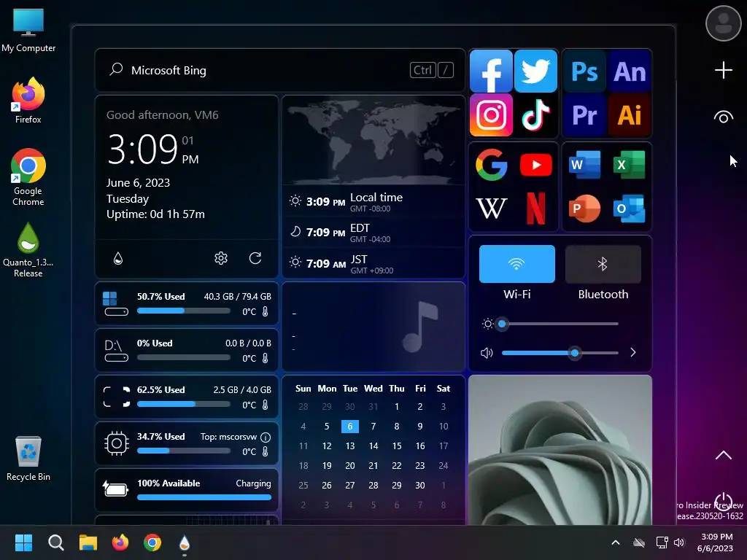Launch Outlook from the widget
This screenshot has height=560, width=747.
[630, 208]
